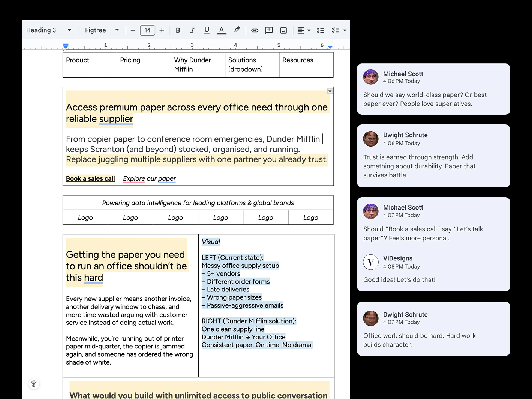532x399 pixels.
Task: Open Michael Scott's superlatives comment
Action: pyautogui.click(x=433, y=89)
